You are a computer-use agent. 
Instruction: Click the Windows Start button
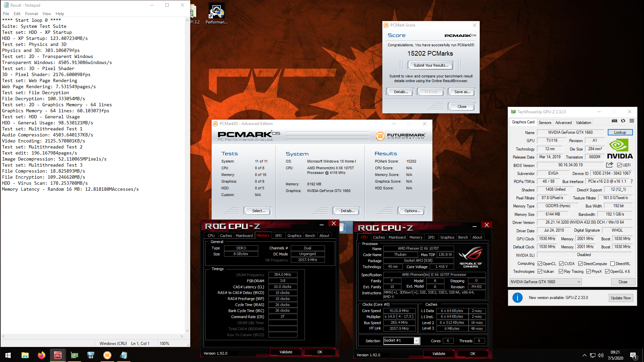[8, 355]
